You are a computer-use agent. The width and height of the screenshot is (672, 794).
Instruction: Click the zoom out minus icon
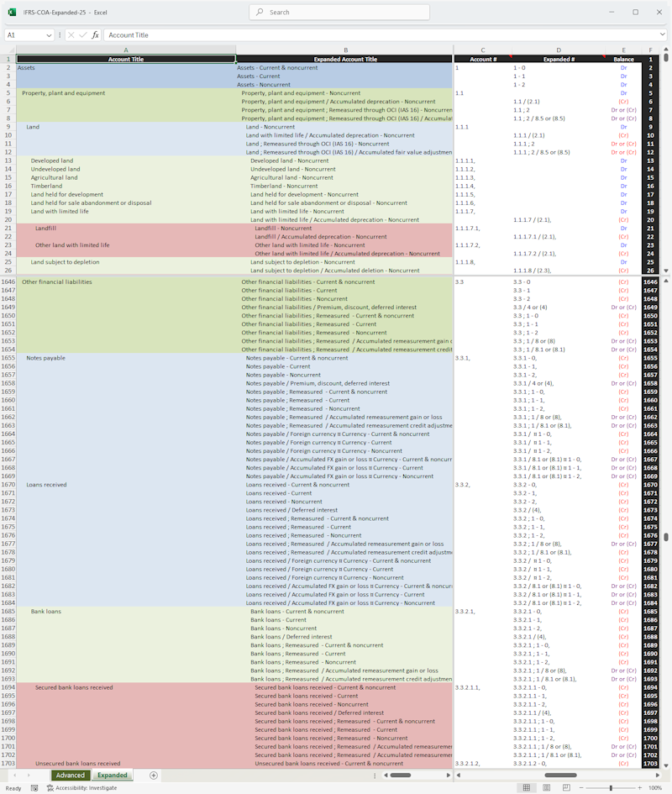[x=581, y=788]
